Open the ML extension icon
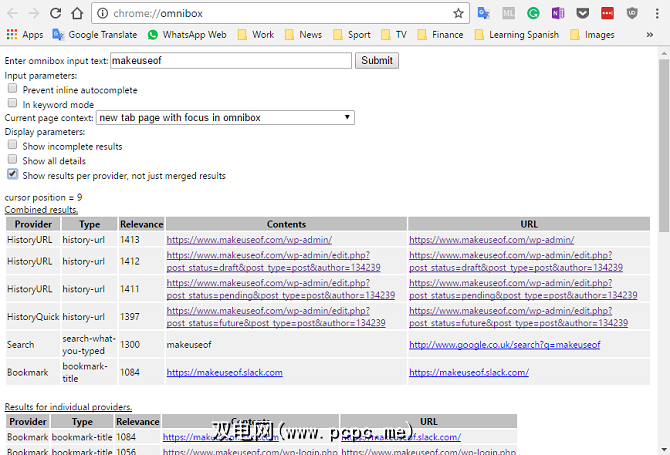This screenshot has width=670, height=455. pyautogui.click(x=508, y=14)
